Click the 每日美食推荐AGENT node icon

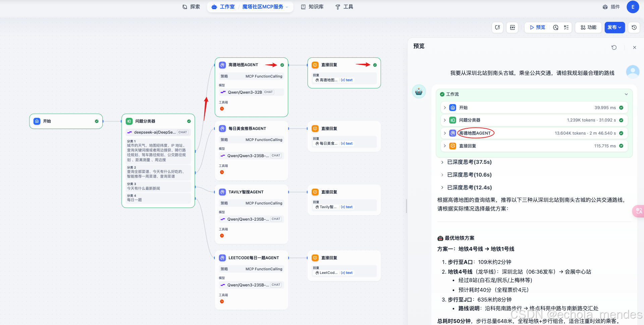click(222, 129)
